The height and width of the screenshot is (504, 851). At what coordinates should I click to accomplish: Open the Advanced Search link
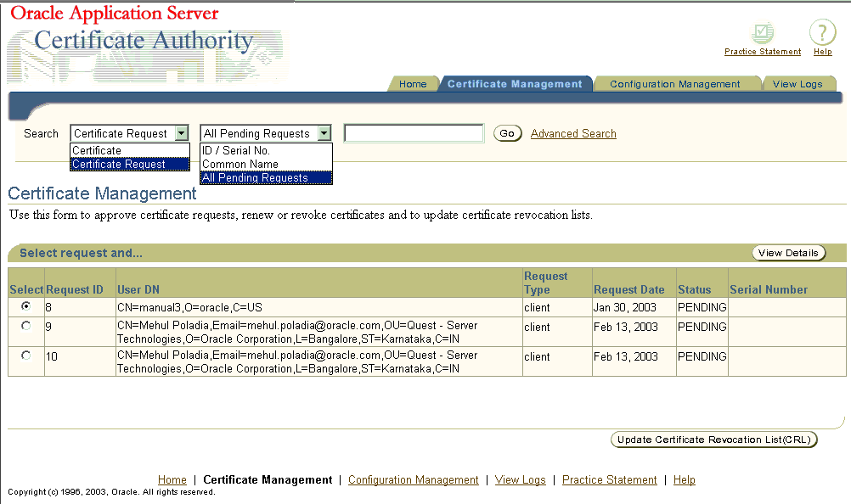click(x=573, y=133)
